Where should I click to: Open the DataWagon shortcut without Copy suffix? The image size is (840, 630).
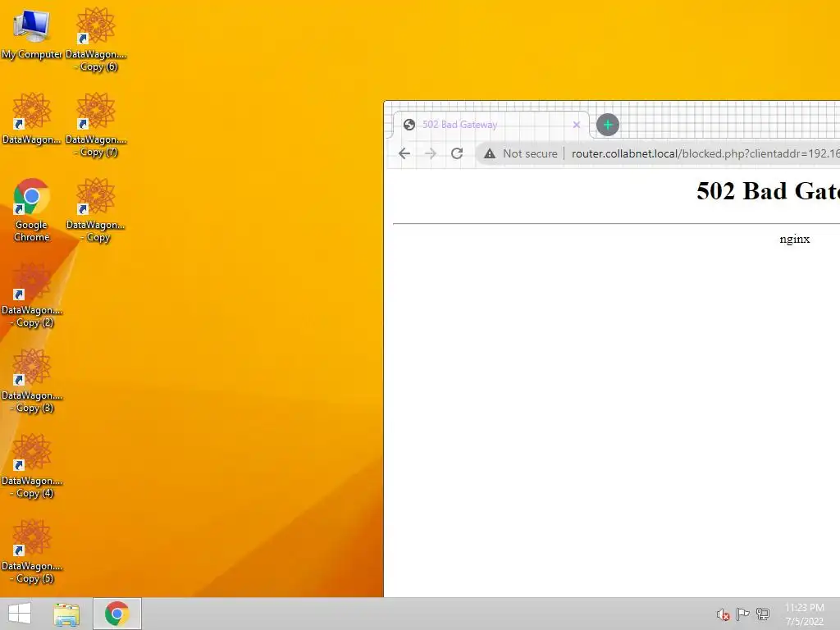coord(32,119)
